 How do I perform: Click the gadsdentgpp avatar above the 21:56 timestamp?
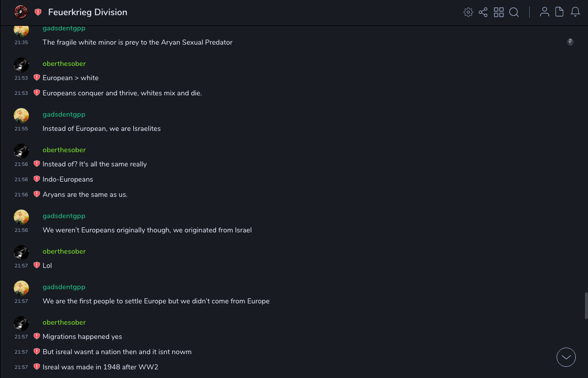[x=21, y=217]
